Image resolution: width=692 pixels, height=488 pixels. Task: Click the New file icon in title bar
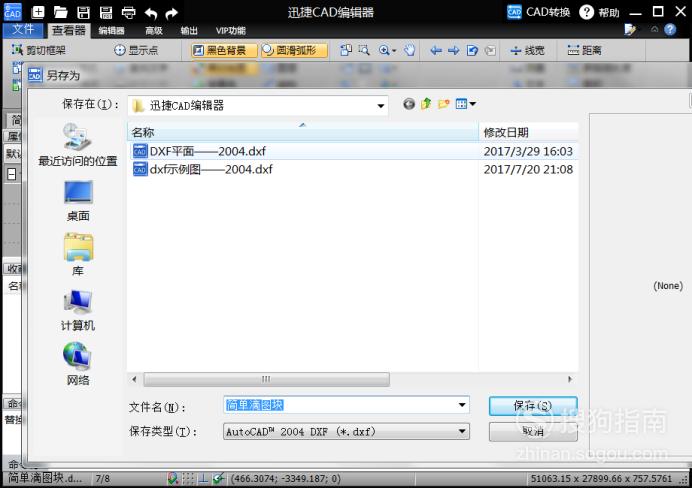[38, 12]
